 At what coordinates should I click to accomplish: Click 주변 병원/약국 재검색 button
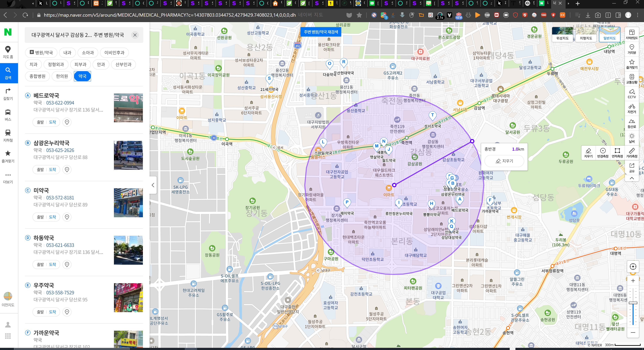321,32
